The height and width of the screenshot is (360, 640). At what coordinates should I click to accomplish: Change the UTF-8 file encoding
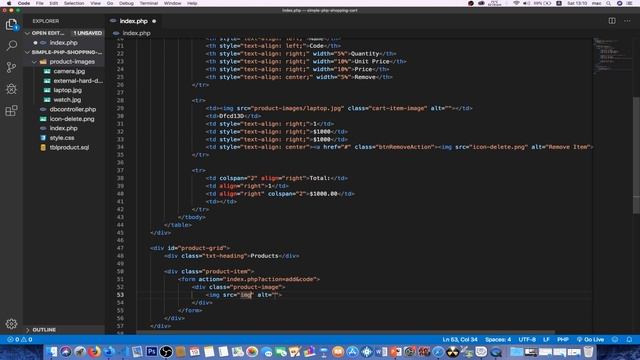click(x=527, y=340)
